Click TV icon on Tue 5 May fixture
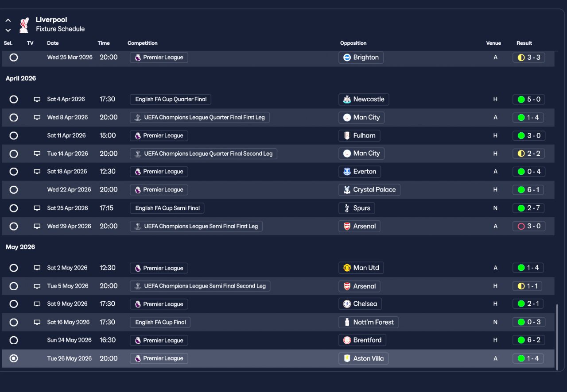 pyautogui.click(x=37, y=286)
